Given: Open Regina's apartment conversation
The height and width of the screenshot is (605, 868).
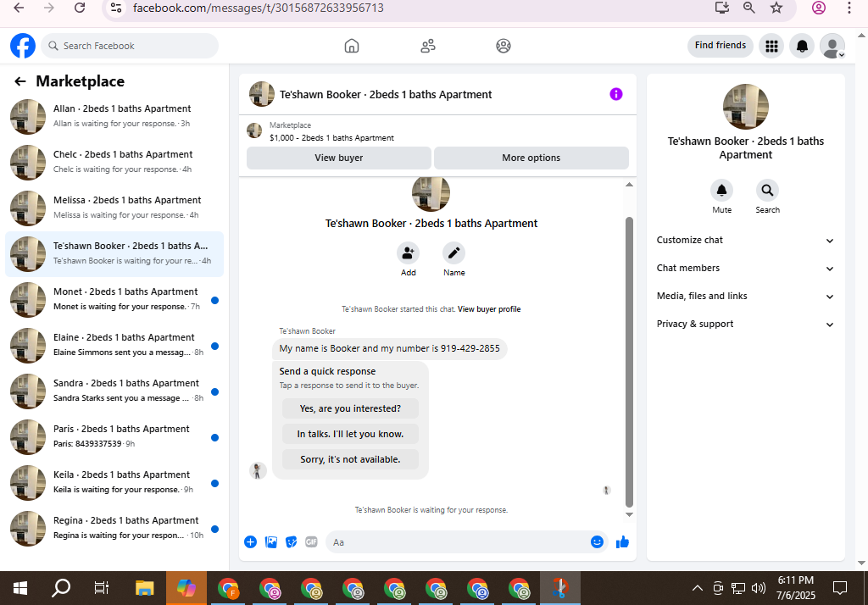Looking at the screenshot, I should pyautogui.click(x=114, y=529).
